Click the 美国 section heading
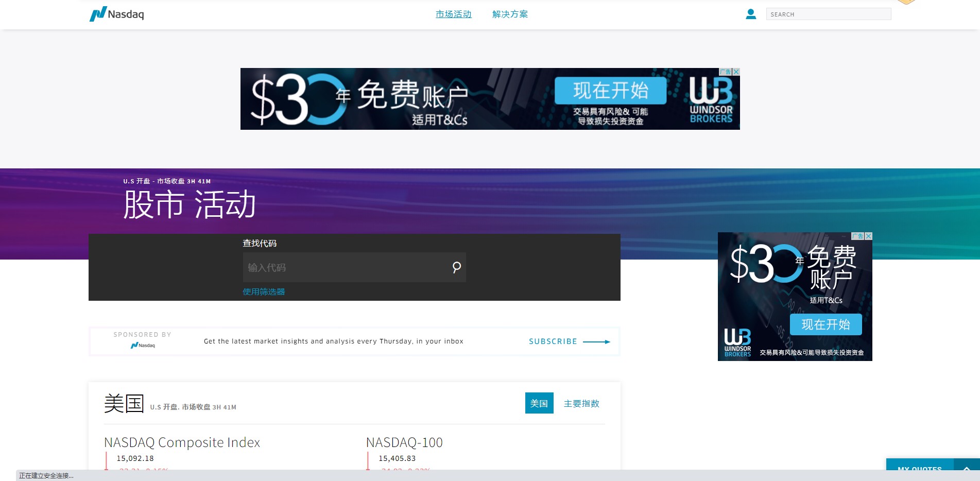Screen dimensions: 980x481 (124, 403)
